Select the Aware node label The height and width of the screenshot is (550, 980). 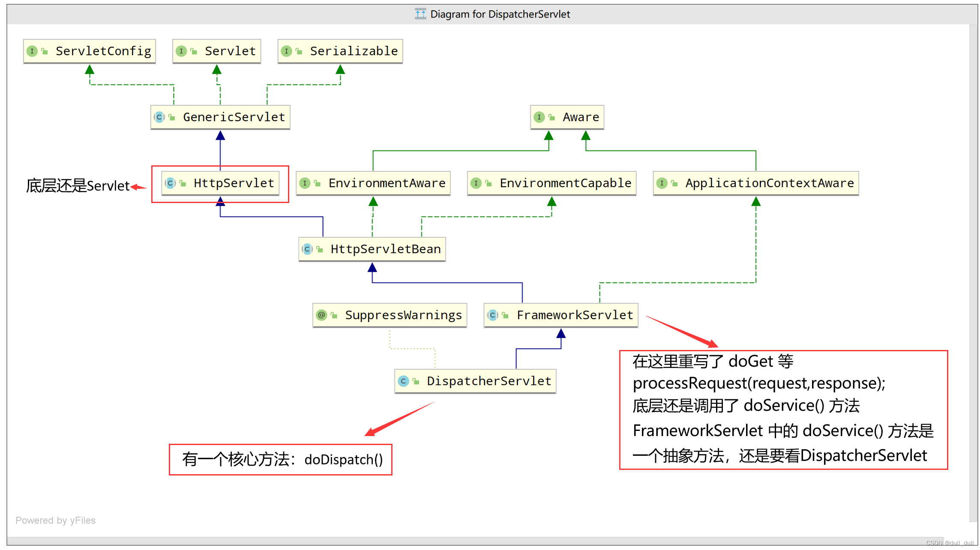pos(581,117)
